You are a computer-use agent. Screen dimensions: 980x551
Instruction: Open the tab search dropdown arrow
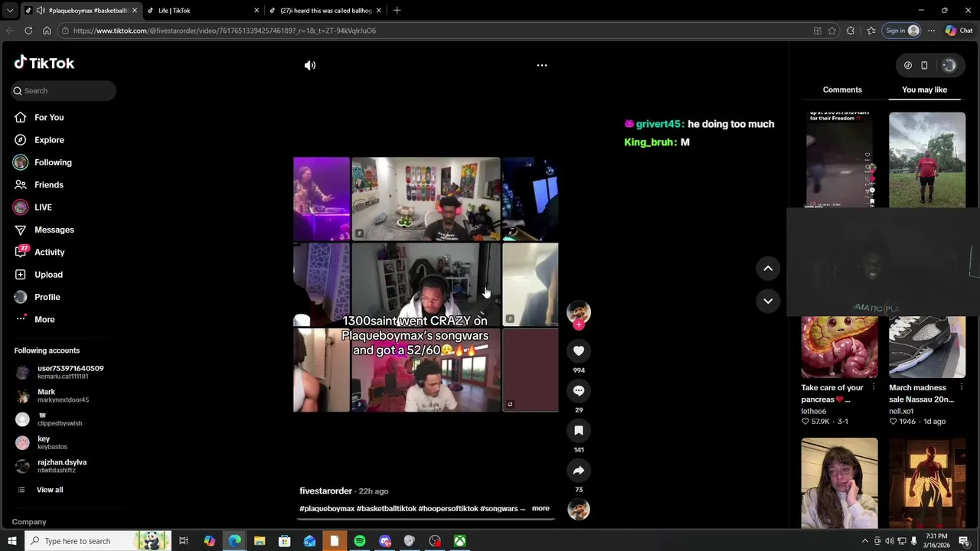click(x=10, y=11)
